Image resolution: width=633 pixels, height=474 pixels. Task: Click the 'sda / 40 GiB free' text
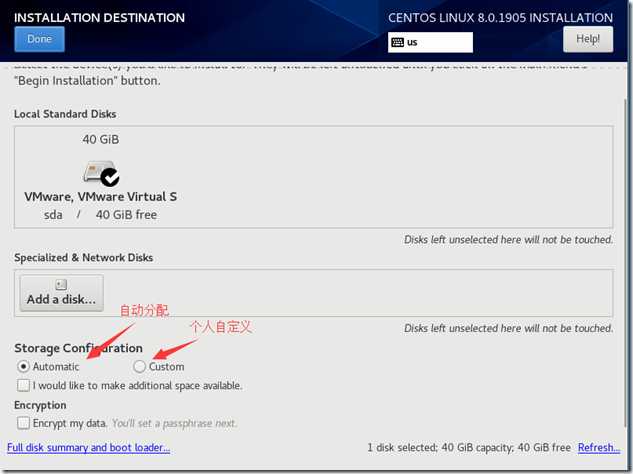click(101, 215)
